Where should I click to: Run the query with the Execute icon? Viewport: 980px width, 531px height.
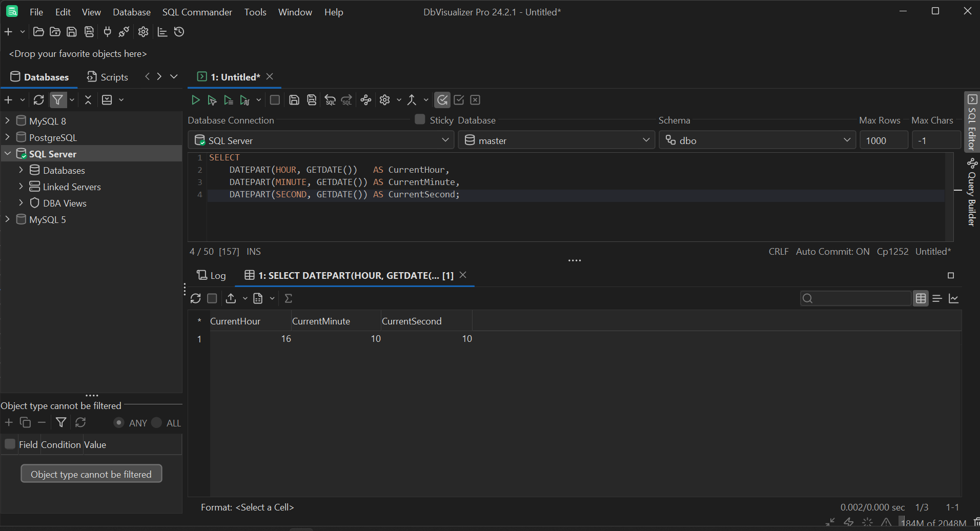click(195, 99)
